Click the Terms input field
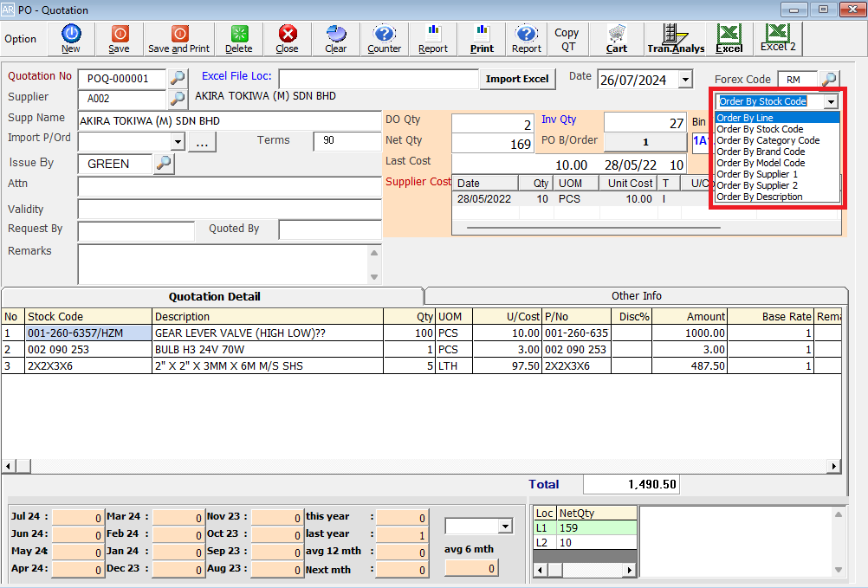This screenshot has width=868, height=588. pos(347,141)
